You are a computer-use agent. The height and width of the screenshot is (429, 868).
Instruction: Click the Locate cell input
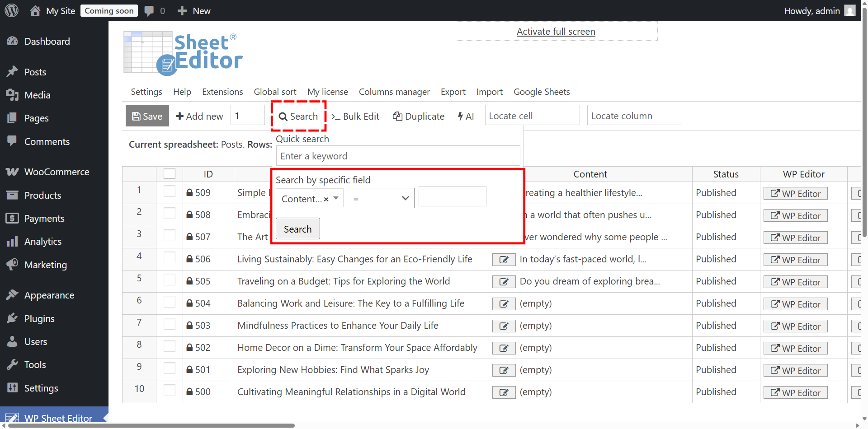tap(532, 116)
